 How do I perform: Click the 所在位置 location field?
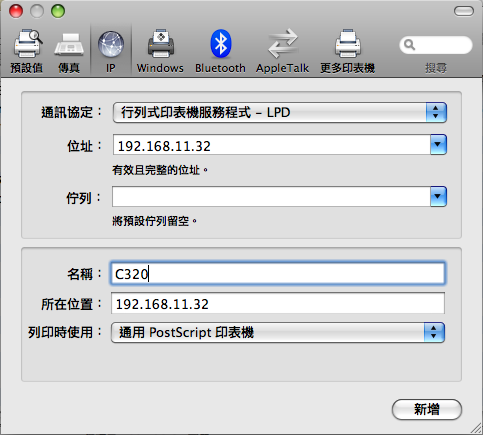pos(278,303)
